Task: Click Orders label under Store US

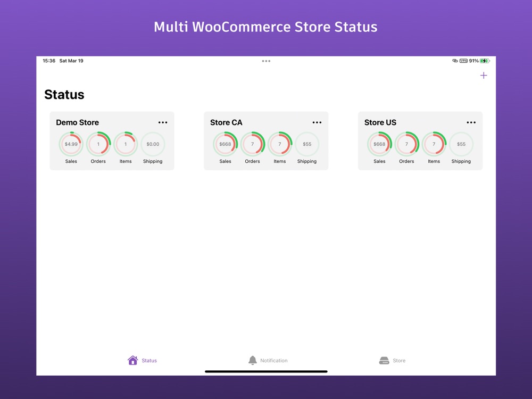Action: [x=406, y=161]
